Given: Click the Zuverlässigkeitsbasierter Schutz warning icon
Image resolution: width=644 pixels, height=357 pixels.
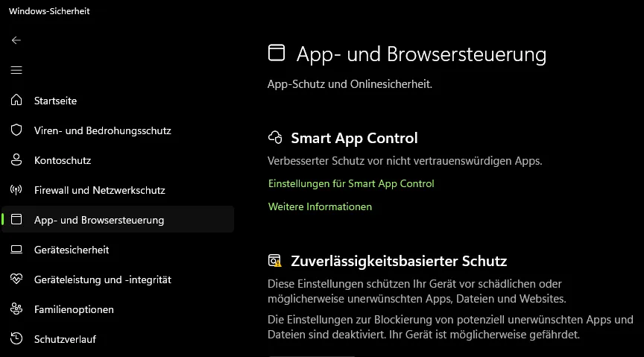Looking at the screenshot, I should tap(275, 261).
